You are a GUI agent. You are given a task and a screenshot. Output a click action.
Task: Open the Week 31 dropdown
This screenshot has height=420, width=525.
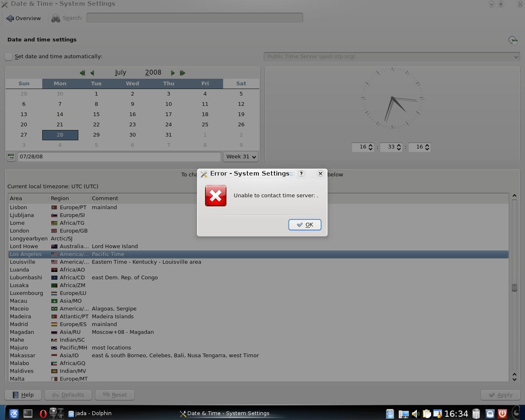point(241,157)
